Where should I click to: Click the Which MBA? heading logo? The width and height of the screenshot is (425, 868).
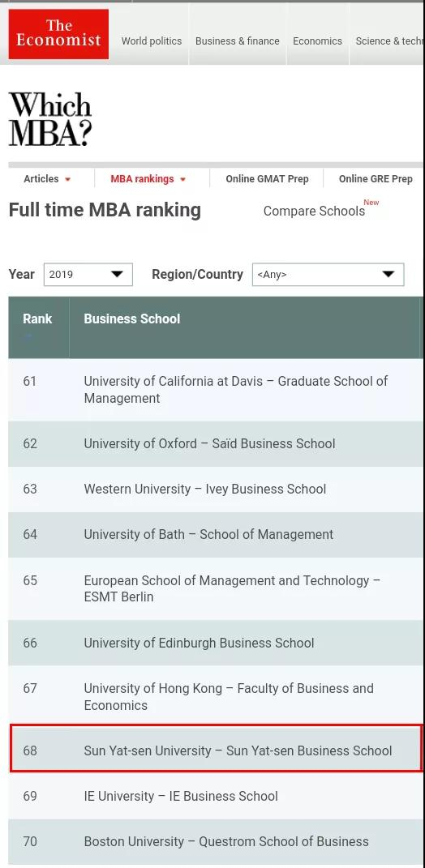point(50,120)
